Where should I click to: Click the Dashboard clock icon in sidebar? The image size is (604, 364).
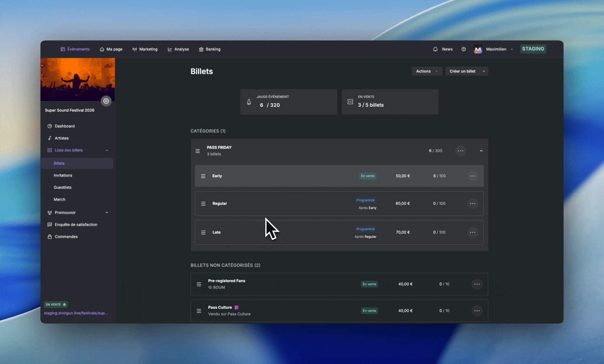click(50, 126)
